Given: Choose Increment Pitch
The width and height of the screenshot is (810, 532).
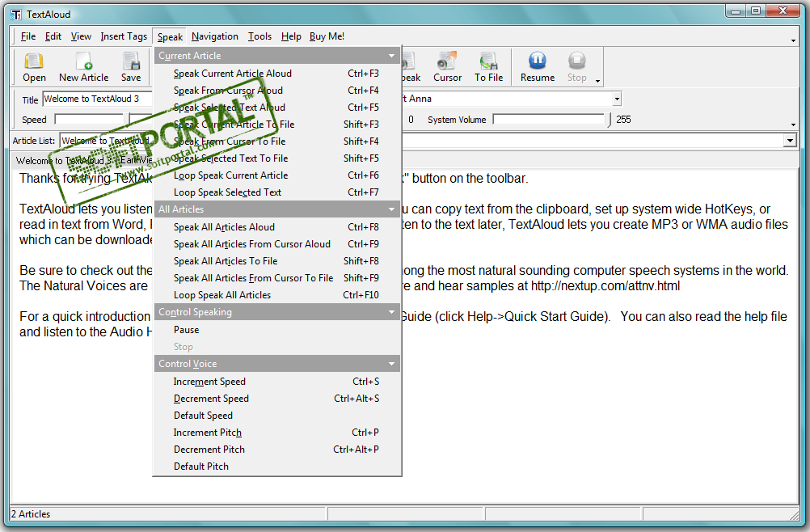Looking at the screenshot, I should coord(277,433).
